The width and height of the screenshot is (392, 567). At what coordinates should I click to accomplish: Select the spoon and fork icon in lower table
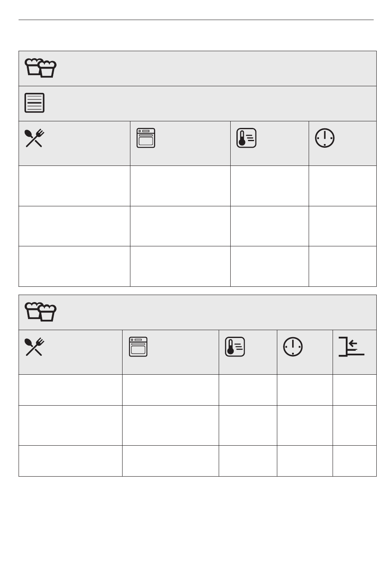point(35,347)
